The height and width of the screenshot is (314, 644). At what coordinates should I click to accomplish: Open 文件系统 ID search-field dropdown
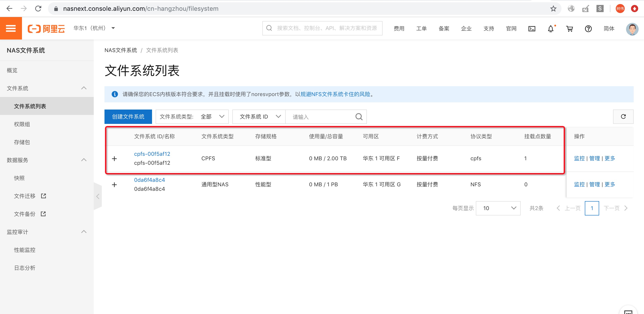[259, 116]
